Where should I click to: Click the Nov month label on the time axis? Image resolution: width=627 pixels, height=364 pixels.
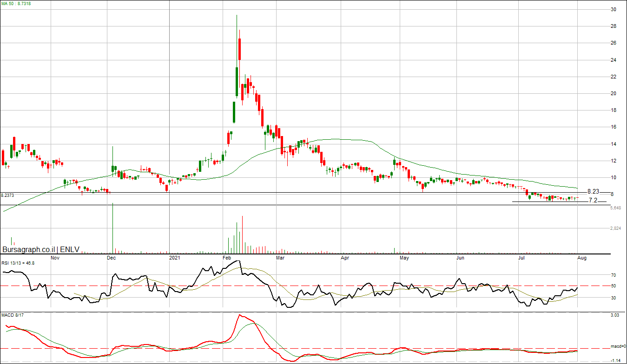point(55,257)
